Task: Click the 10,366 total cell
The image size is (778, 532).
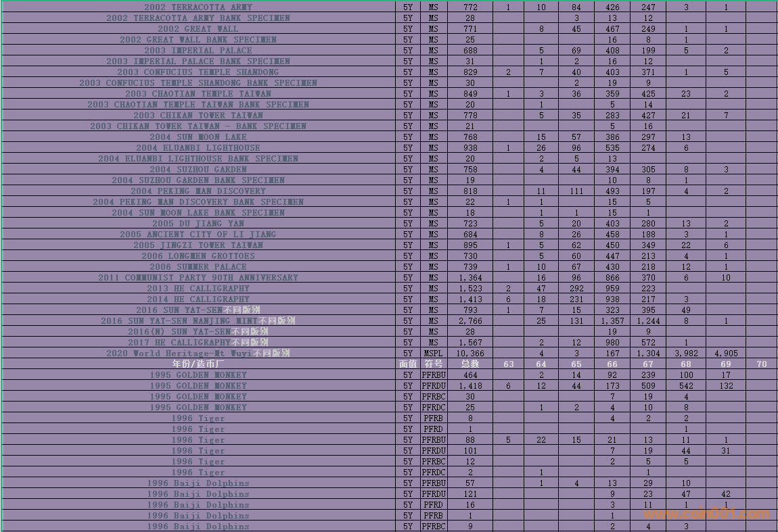Action: click(x=470, y=353)
